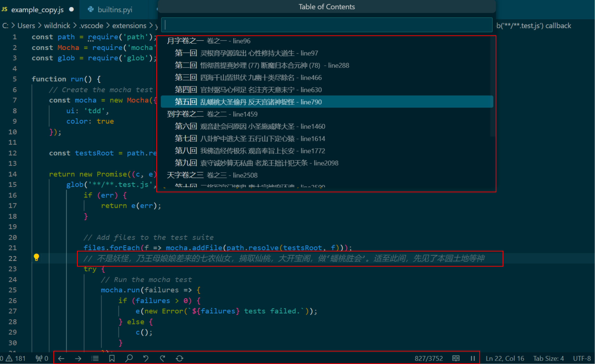
Task: Click the lightbulb code action on line 22
Action: (36, 257)
